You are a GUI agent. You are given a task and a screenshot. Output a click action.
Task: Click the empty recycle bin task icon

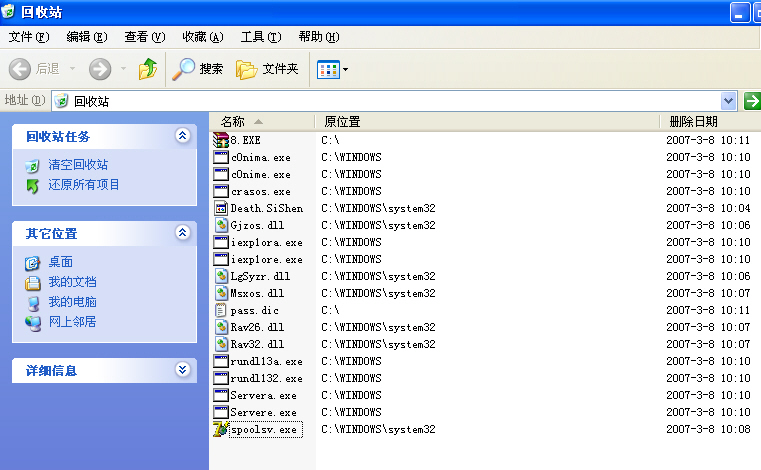coord(32,166)
